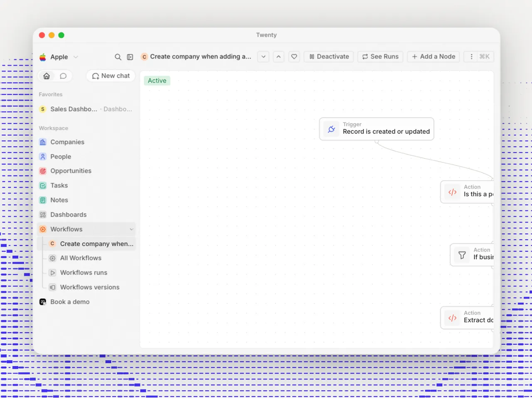Expand the Apple workspace switcher chevron
Screen dimensions: 532x399
pyautogui.click(x=76, y=57)
